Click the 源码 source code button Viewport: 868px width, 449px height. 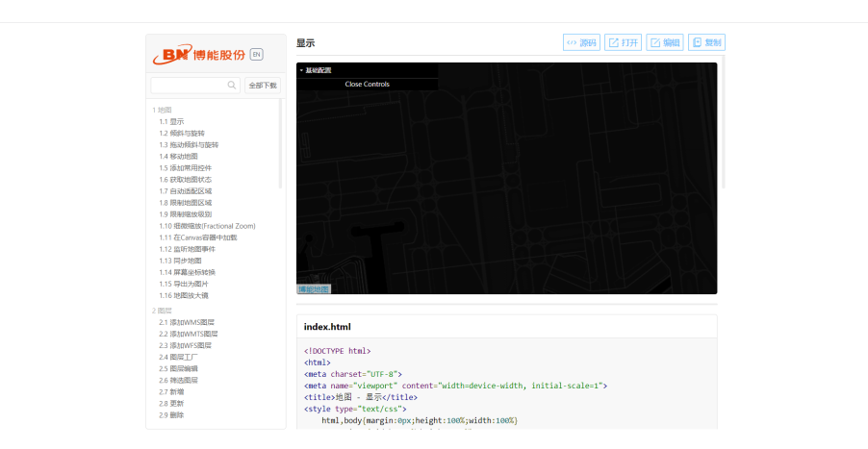581,43
